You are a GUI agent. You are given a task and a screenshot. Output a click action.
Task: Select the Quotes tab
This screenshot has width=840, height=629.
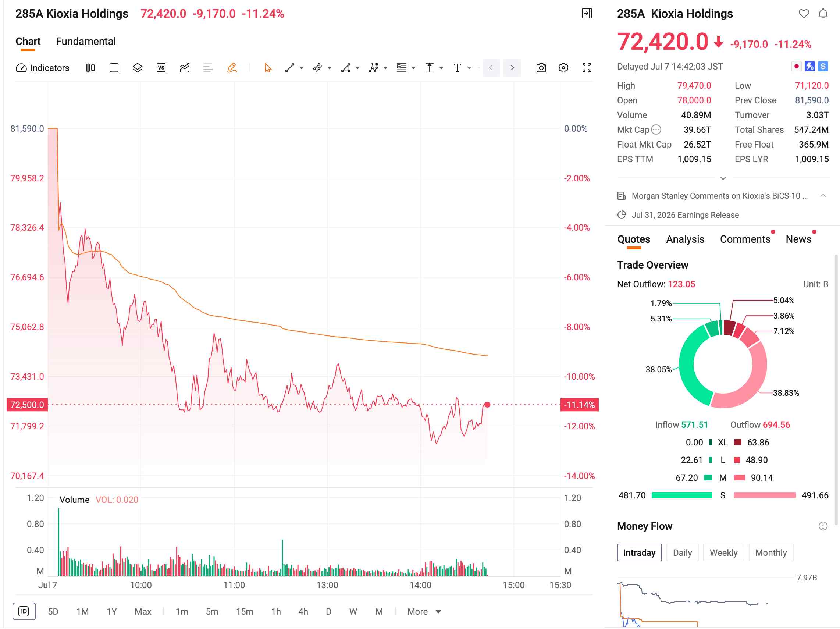634,239
